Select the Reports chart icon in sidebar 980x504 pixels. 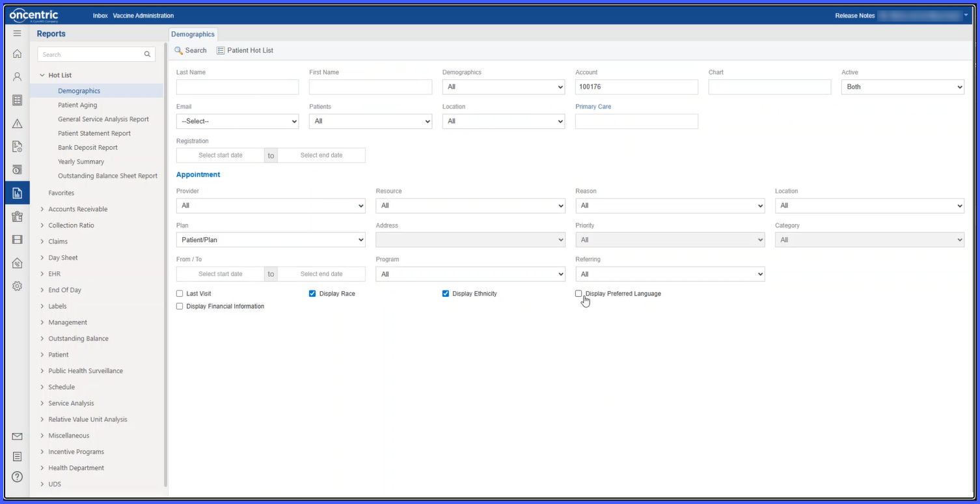[x=18, y=193]
